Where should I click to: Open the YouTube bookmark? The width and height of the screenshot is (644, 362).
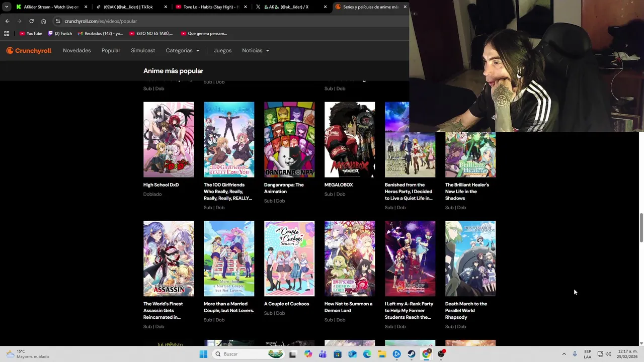(31, 34)
